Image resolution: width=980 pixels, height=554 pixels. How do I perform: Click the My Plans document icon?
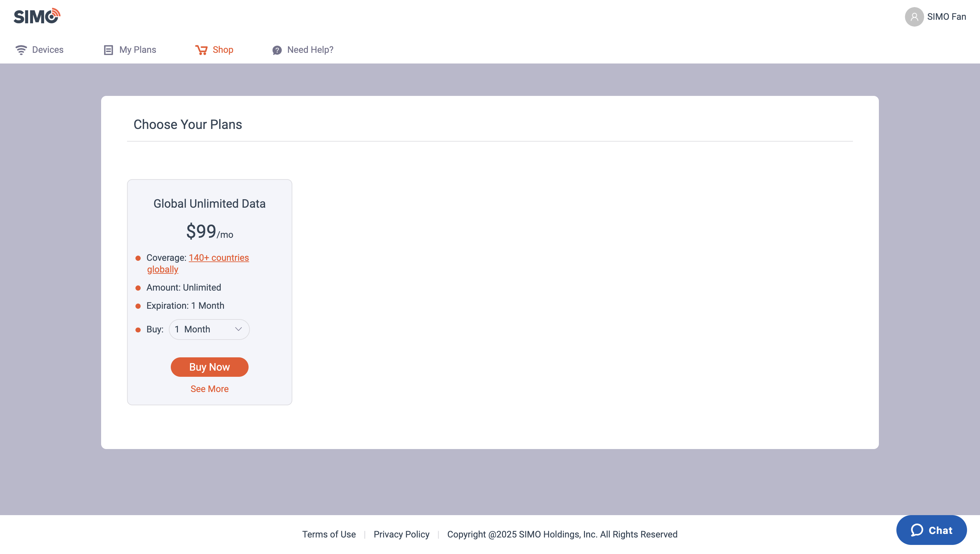click(x=109, y=50)
